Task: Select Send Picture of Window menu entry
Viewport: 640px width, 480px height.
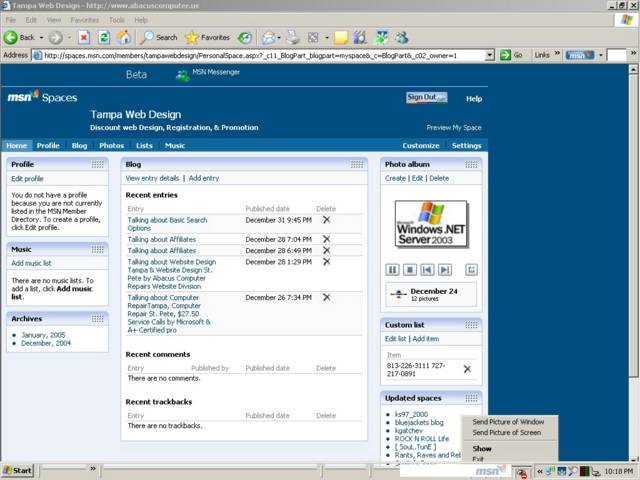Action: (x=509, y=422)
